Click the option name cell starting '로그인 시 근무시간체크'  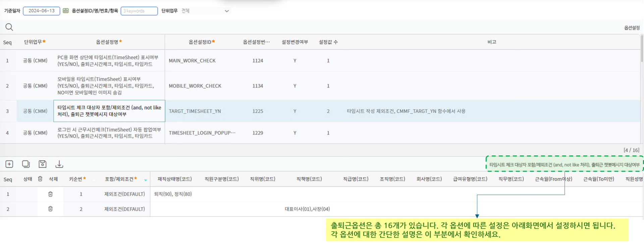coord(109,133)
